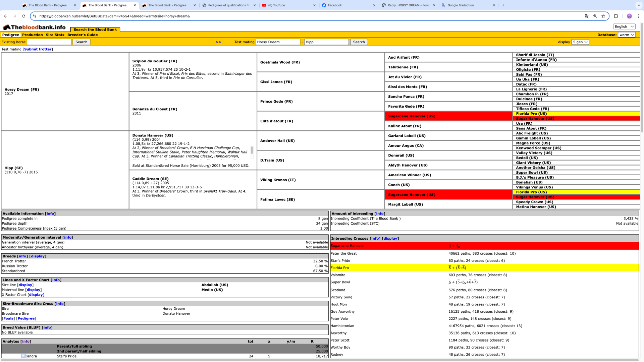Click the Existing horse input field
Image resolution: width=644 pixels, height=362 pixels.
(49, 42)
